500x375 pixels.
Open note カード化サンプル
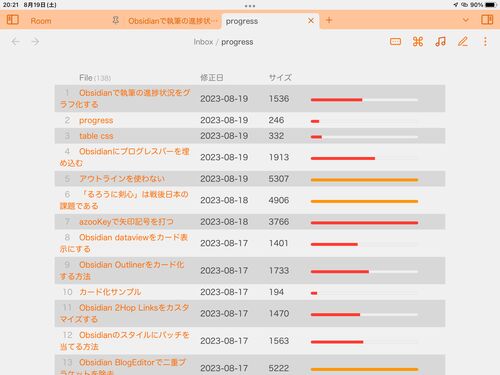(x=110, y=292)
